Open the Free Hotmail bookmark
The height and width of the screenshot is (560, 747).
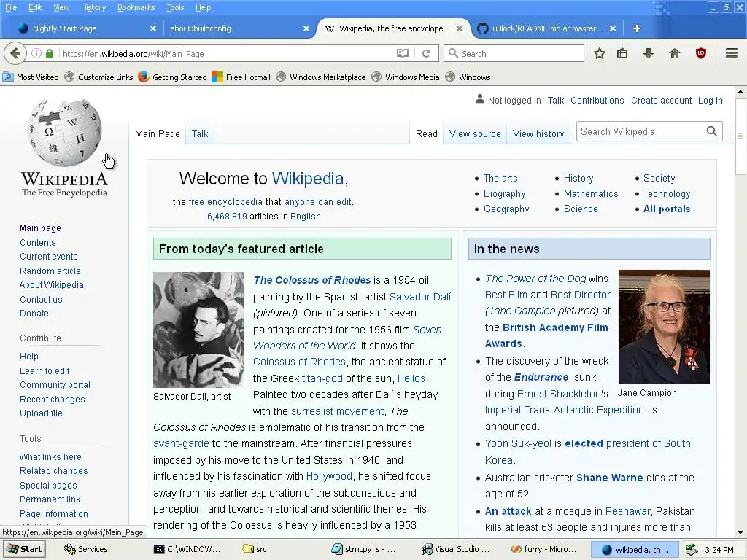[241, 77]
